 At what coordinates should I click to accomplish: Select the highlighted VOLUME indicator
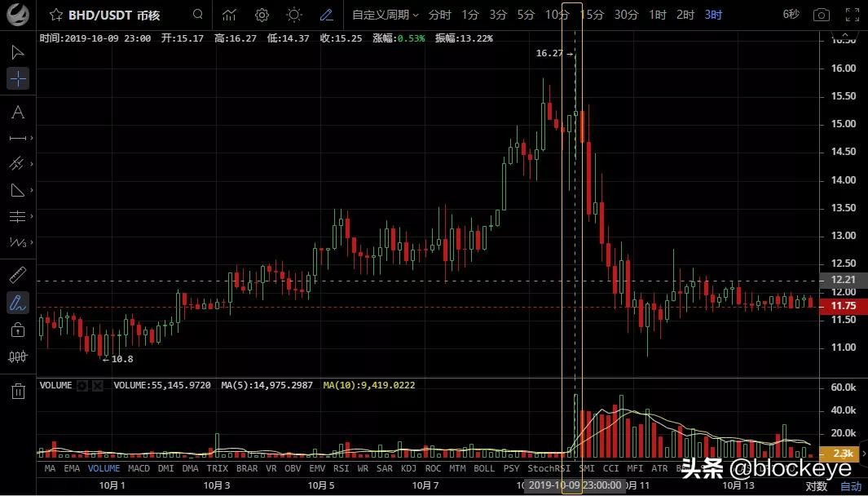(104, 468)
